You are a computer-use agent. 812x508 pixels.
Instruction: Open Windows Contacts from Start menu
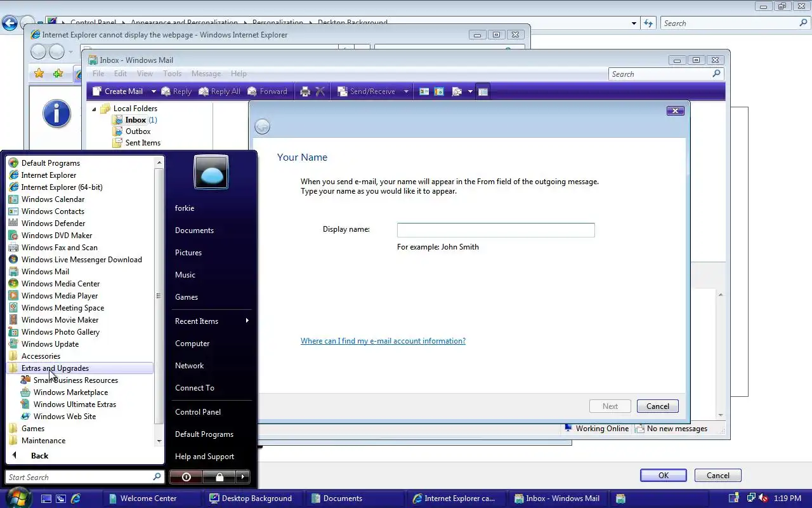pyautogui.click(x=81, y=211)
